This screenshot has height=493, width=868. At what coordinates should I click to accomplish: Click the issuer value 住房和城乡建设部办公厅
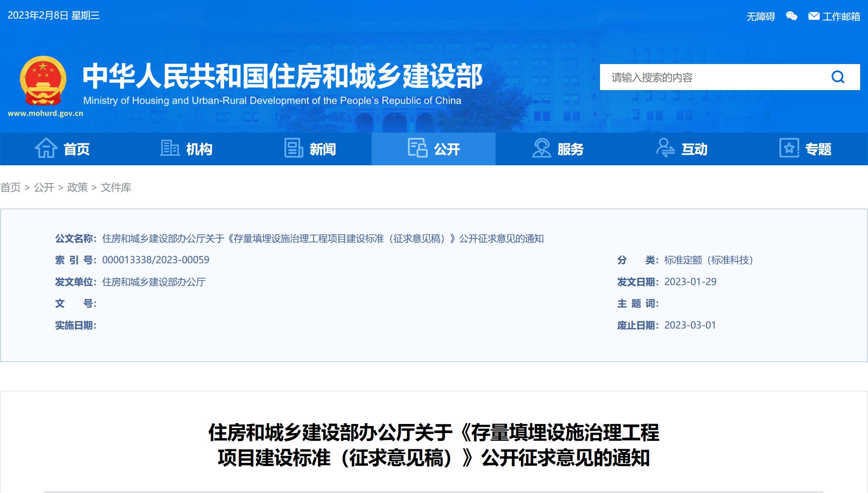tap(154, 282)
